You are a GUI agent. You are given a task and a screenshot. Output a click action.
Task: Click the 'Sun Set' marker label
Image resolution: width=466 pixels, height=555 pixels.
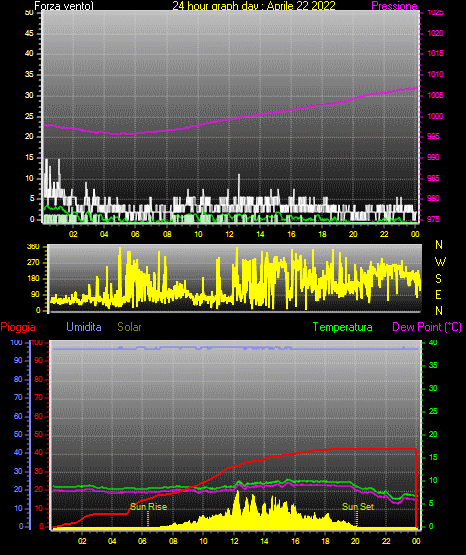click(358, 507)
